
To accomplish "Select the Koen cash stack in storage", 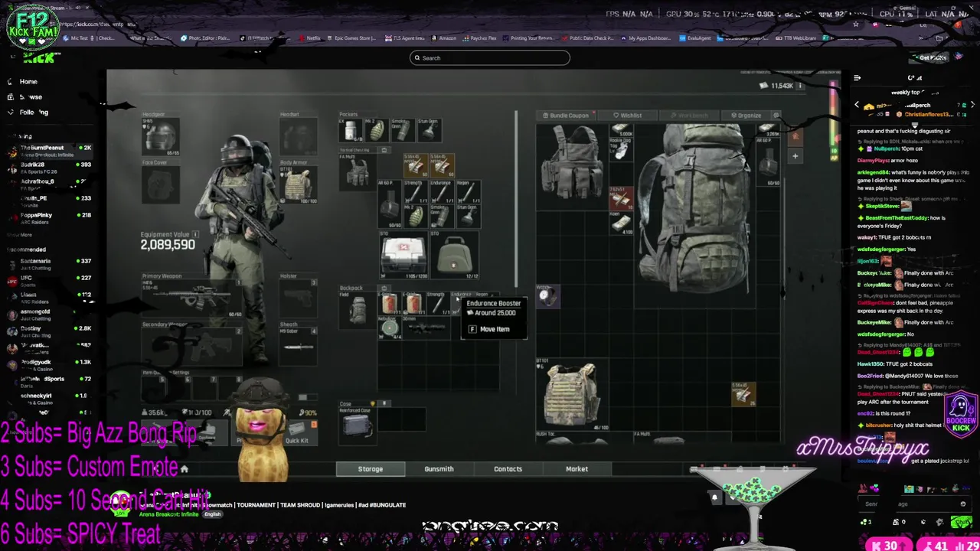I will pyautogui.click(x=620, y=224).
